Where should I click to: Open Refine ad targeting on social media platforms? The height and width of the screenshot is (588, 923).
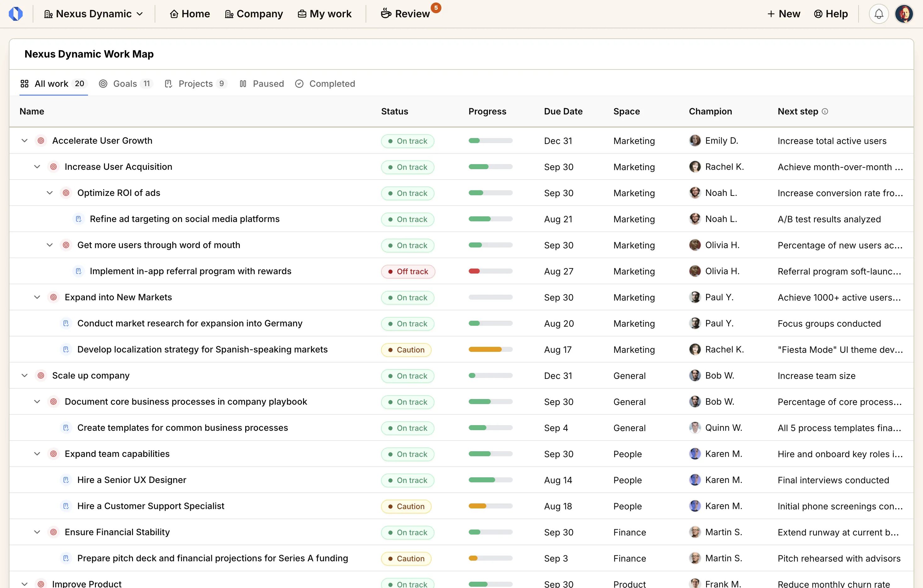pos(184,219)
